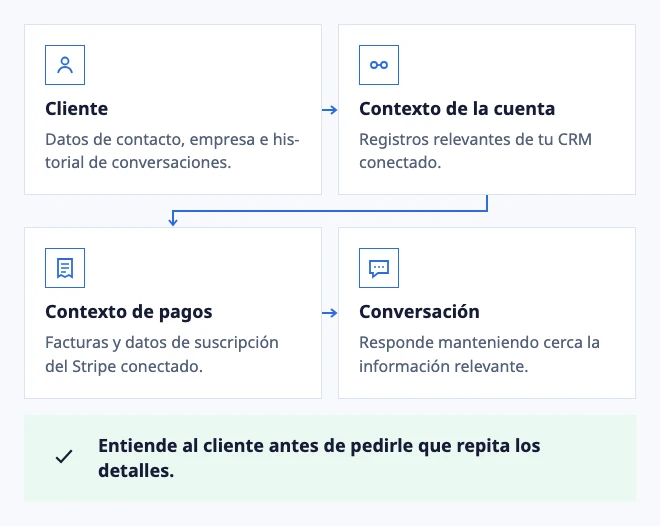Click 'Registros relevantes de tu CRM conectado' text
The height and width of the screenshot is (526, 660).
[x=476, y=151]
